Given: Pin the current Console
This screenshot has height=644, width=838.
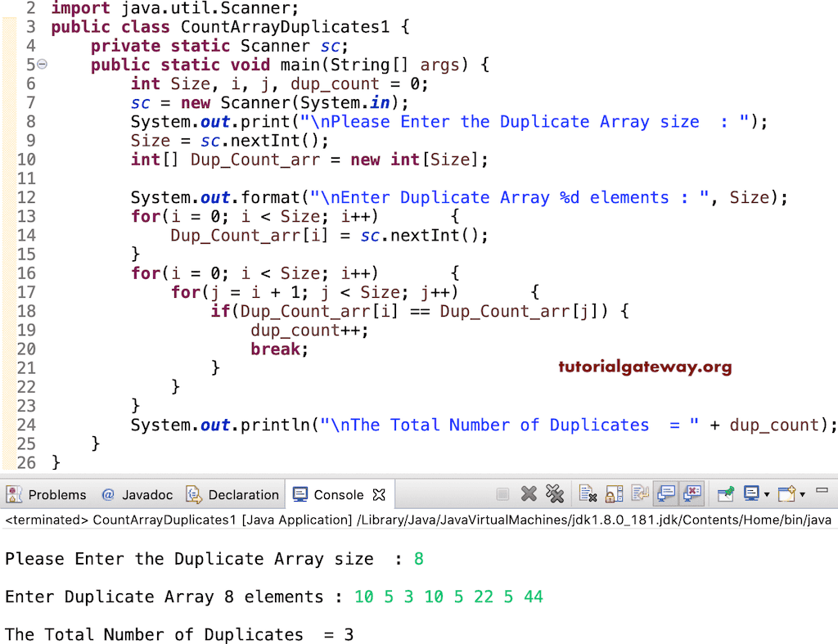Looking at the screenshot, I should (725, 494).
